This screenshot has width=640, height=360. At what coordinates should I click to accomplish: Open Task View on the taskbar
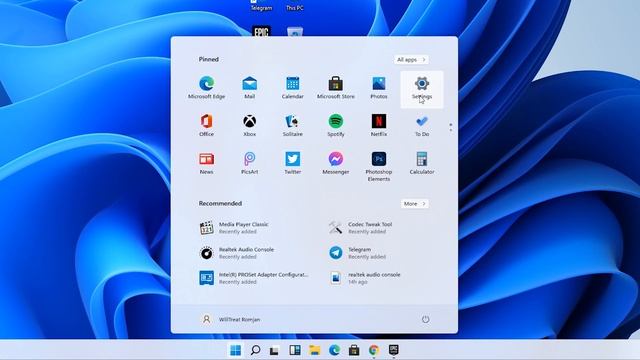tap(275, 350)
